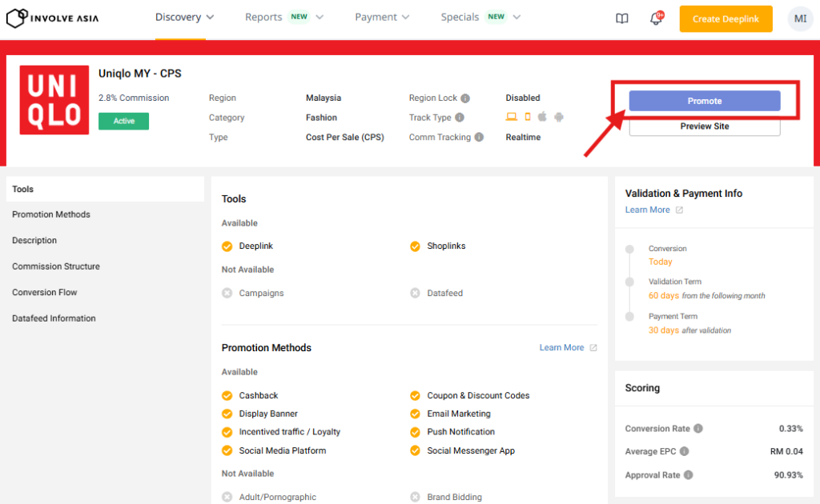Click the Comm Tracking info icon
820x504 pixels.
click(x=479, y=138)
